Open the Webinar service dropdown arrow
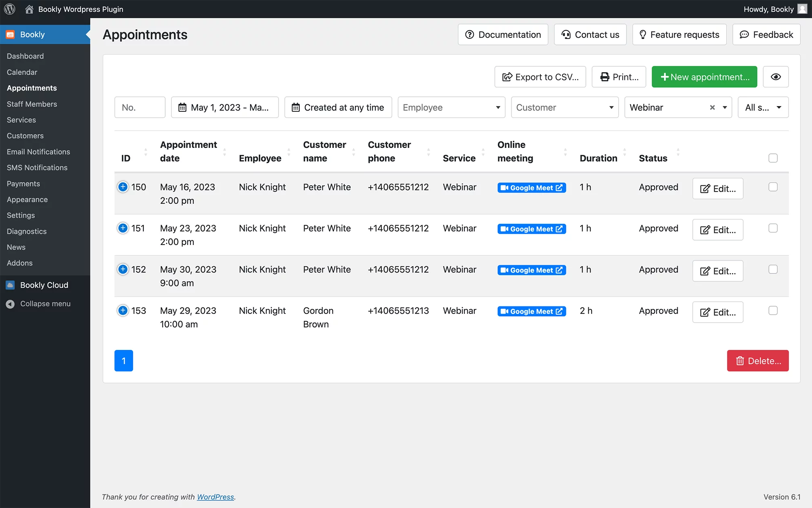Screen dimensions: 812x508 [x=725, y=107]
